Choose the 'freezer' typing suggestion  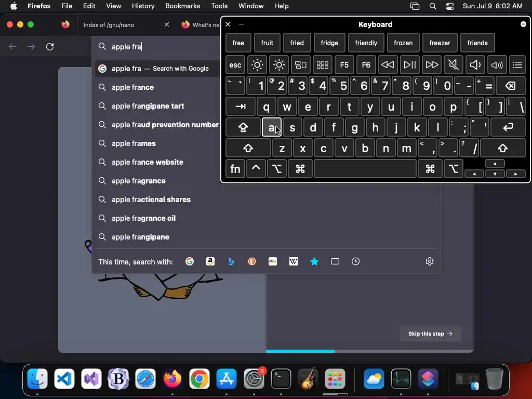coord(440,43)
